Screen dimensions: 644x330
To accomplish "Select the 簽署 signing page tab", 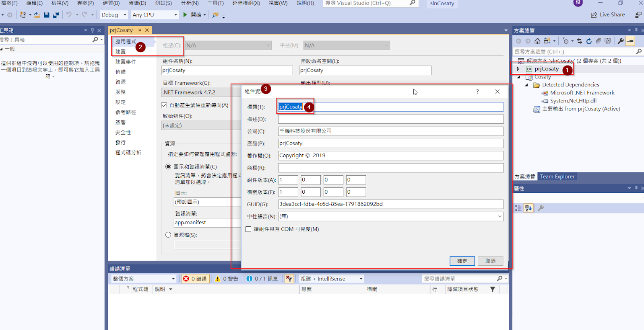I will tap(120, 122).
